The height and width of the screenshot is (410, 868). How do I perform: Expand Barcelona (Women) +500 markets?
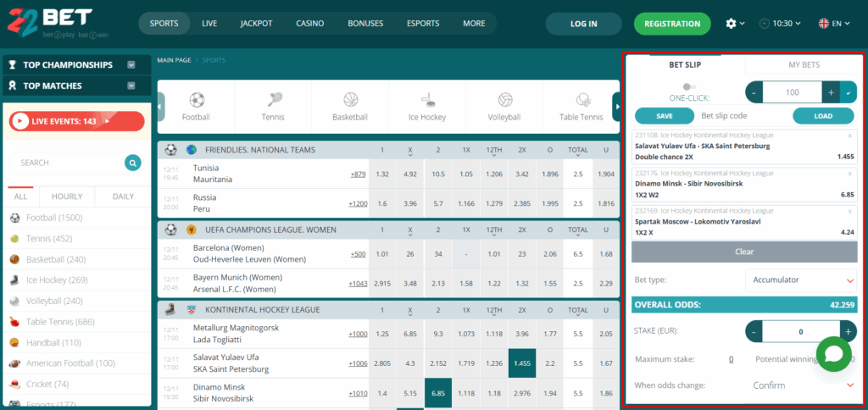coord(359,254)
